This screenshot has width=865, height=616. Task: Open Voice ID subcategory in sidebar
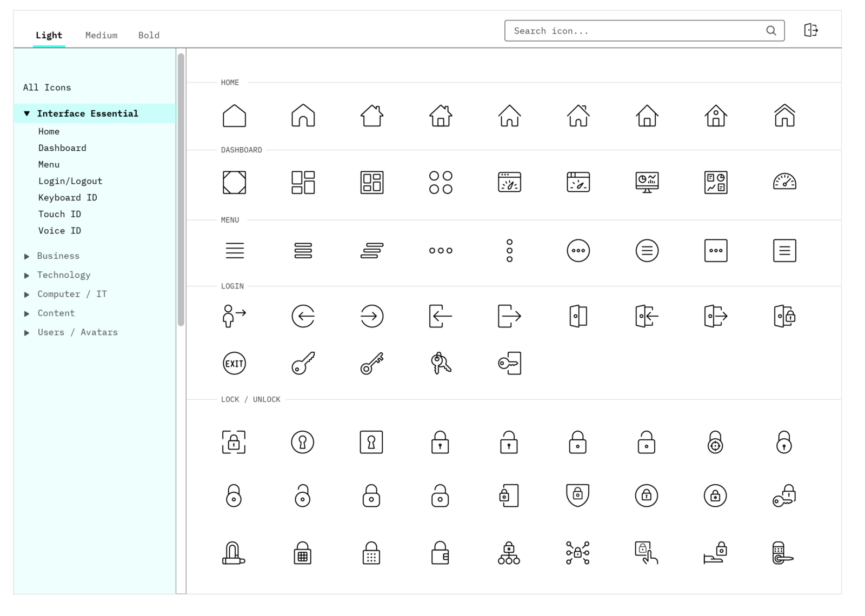(59, 231)
